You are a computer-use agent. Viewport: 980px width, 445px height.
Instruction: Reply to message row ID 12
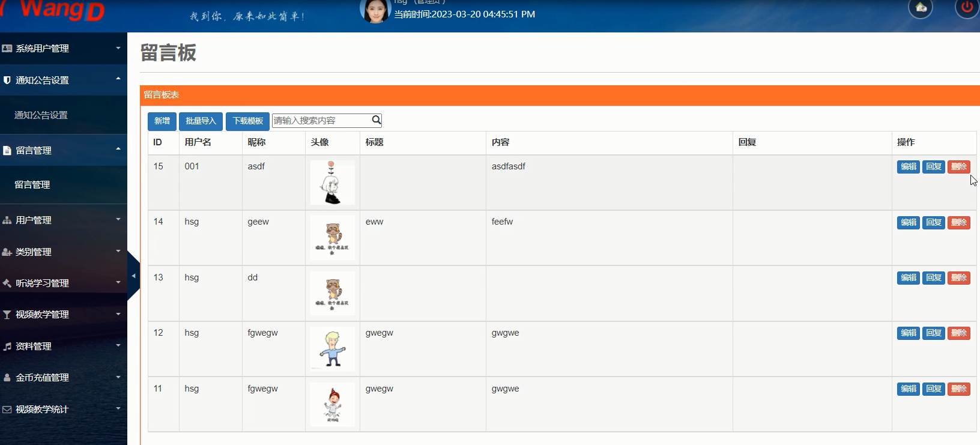point(934,333)
